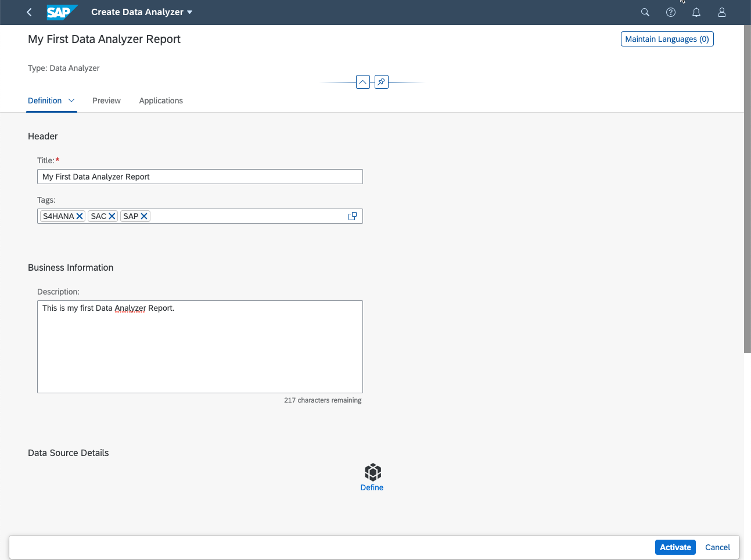751x560 pixels.
Task: Switch to the Preview tab
Action: (106, 100)
